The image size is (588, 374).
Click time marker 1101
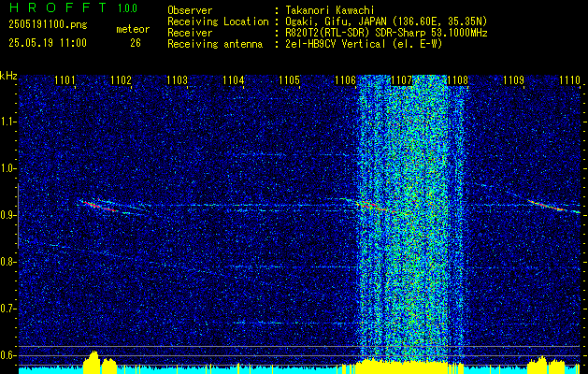click(x=65, y=79)
